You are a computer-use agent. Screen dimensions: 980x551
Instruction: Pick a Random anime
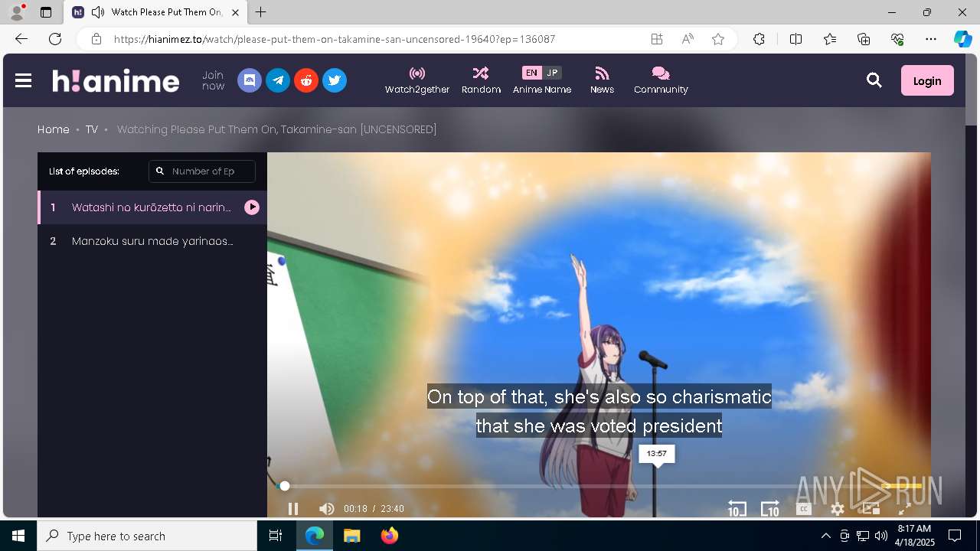(481, 80)
